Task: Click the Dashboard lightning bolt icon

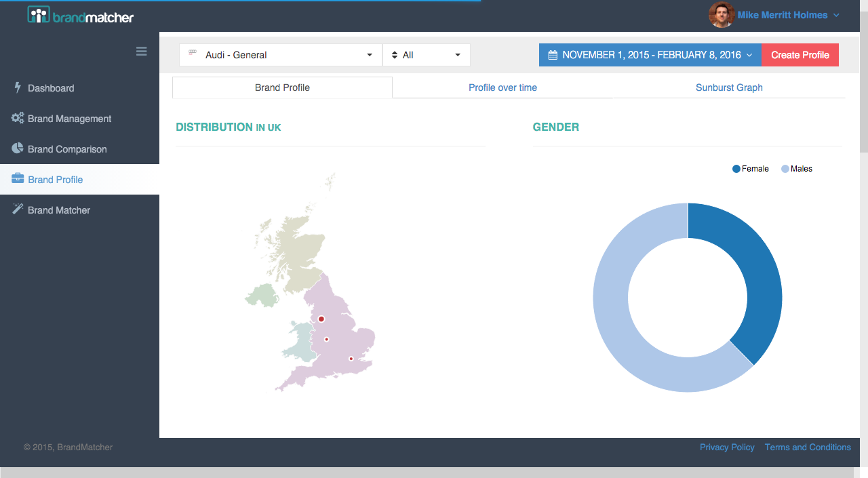Action: click(x=18, y=87)
